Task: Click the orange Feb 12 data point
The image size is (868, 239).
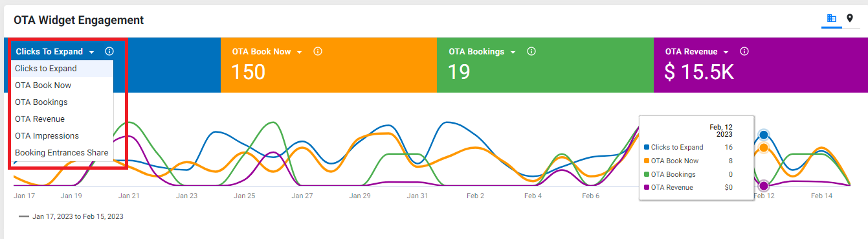Action: coord(764,148)
